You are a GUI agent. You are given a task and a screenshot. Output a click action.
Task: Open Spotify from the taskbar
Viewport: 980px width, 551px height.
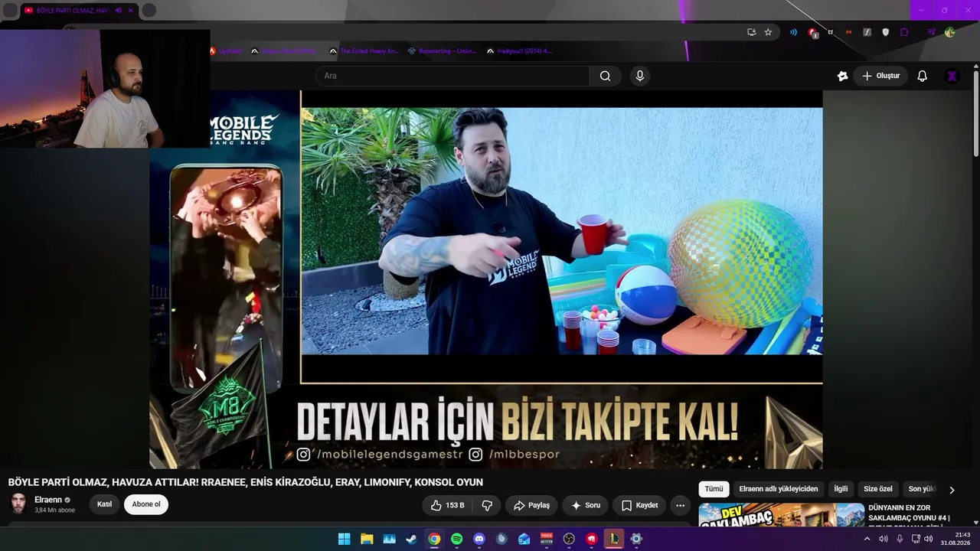coord(457,539)
